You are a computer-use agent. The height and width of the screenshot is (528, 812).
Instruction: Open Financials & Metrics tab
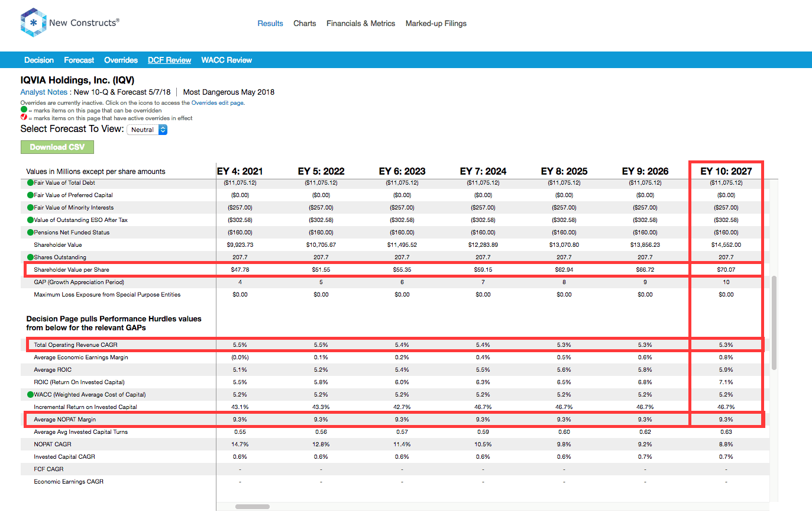(x=361, y=24)
